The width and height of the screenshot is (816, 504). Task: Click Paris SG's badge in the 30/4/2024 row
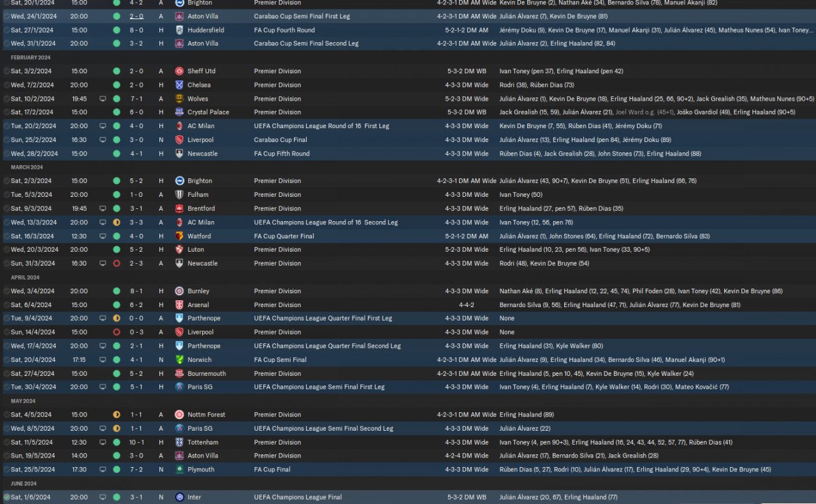pyautogui.click(x=180, y=387)
